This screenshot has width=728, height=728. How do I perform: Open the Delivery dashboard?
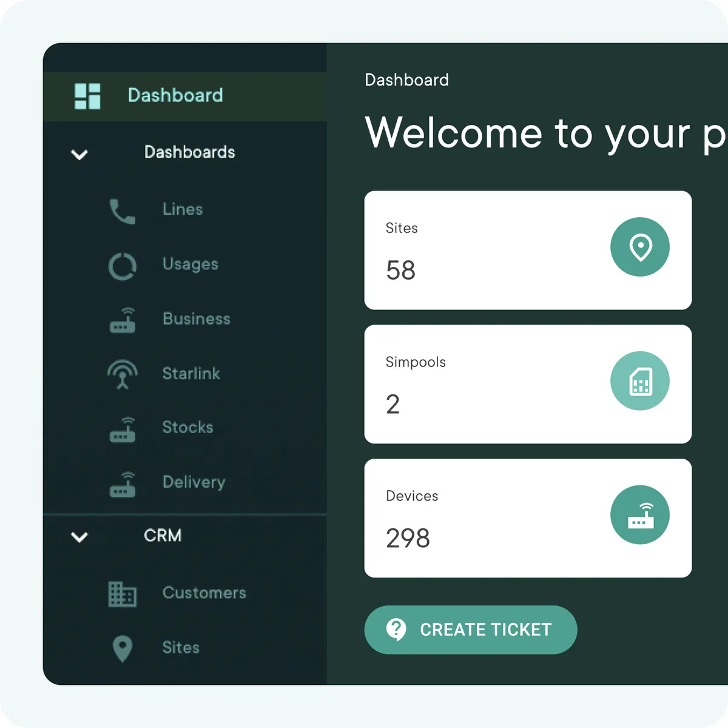click(x=194, y=482)
